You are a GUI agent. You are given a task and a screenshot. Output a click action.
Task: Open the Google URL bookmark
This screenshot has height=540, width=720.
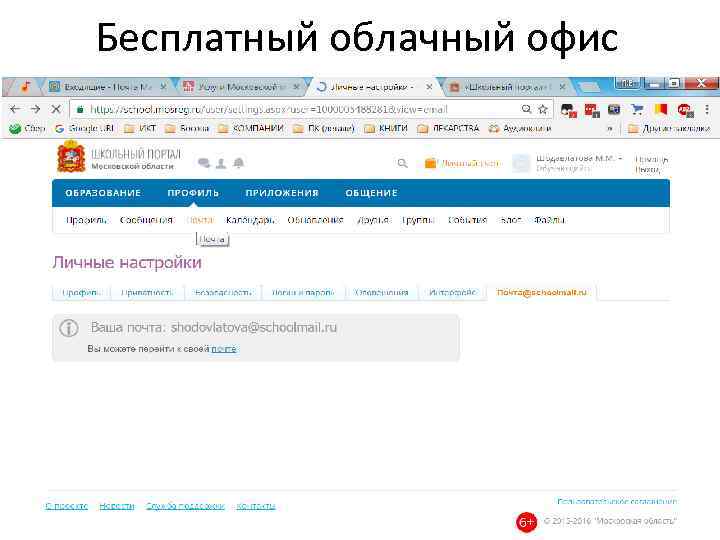click(84, 129)
